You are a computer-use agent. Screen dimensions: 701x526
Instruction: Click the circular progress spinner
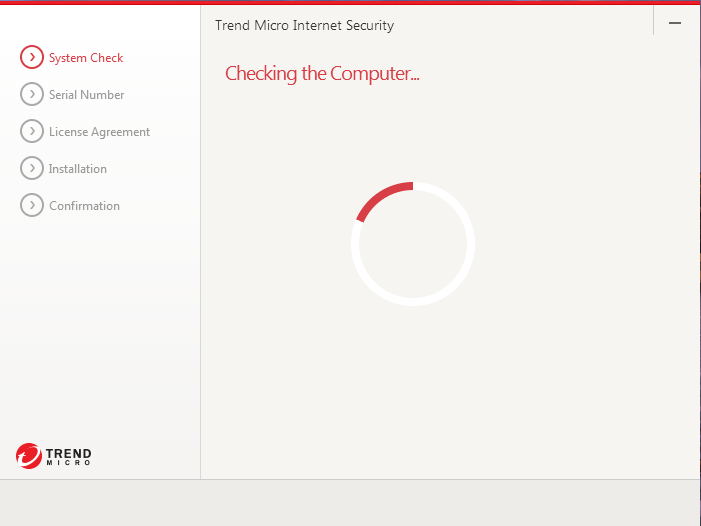pyautogui.click(x=413, y=244)
